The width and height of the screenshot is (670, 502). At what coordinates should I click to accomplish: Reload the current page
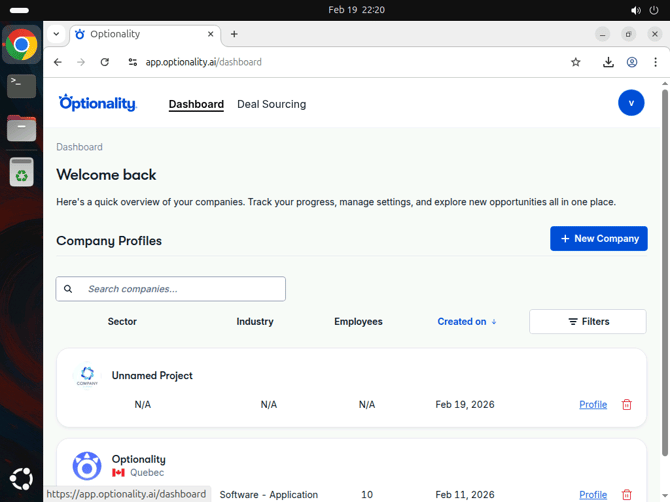click(x=105, y=62)
